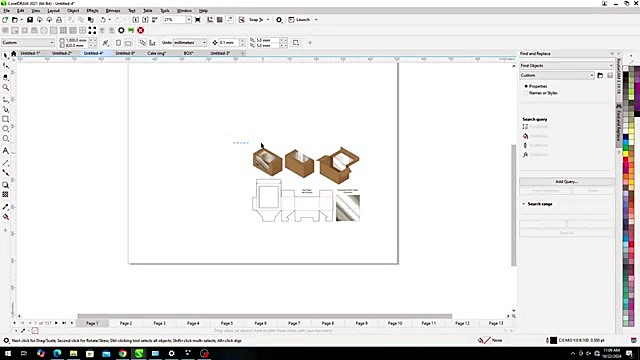Open the File menu
Viewport: 640px width, 360px height.
coord(7,11)
